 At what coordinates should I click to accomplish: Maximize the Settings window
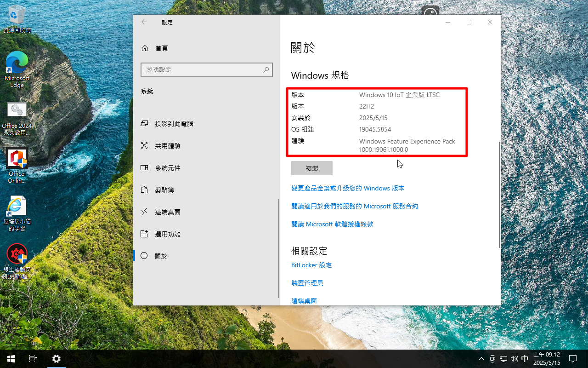pos(469,22)
